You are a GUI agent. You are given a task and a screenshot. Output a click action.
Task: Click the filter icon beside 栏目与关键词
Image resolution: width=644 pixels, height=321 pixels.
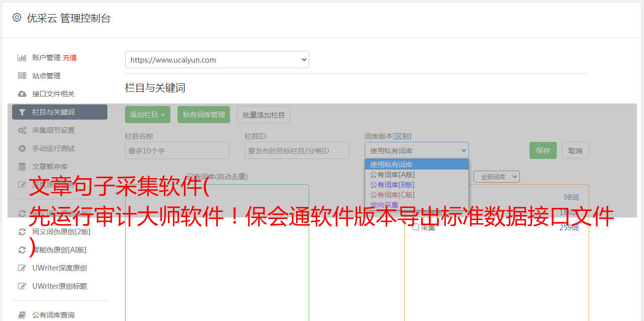tap(22, 112)
